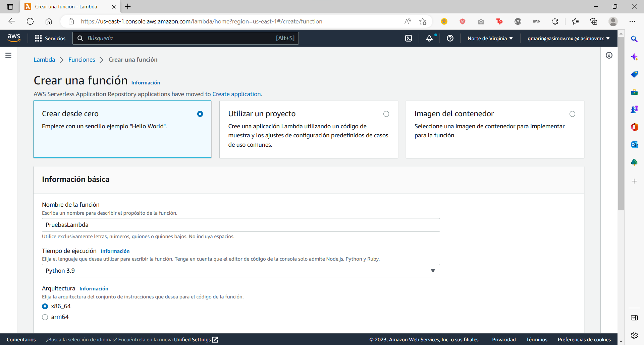The height and width of the screenshot is (345, 644).
Task: Select x86_64 architecture radio button
Action: pyautogui.click(x=45, y=306)
